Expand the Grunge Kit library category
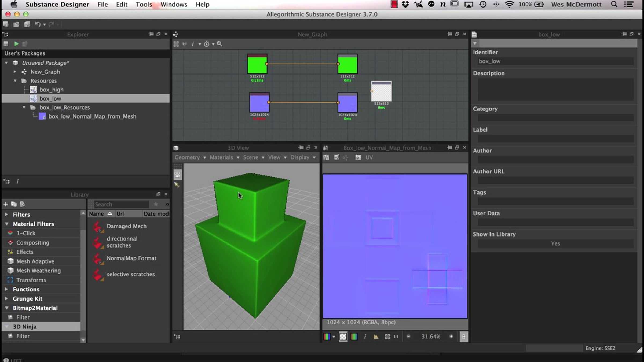The height and width of the screenshot is (362, 644). [x=6, y=299]
